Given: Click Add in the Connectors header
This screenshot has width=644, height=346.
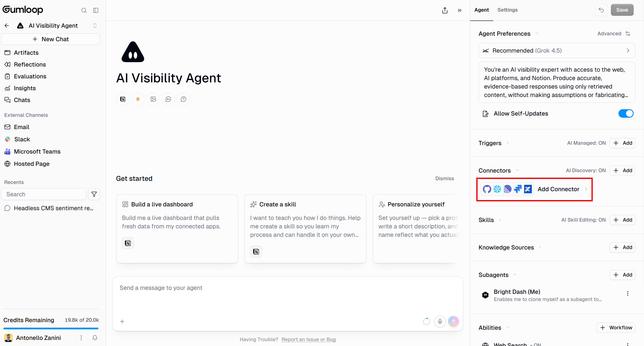Looking at the screenshot, I should [622, 170].
